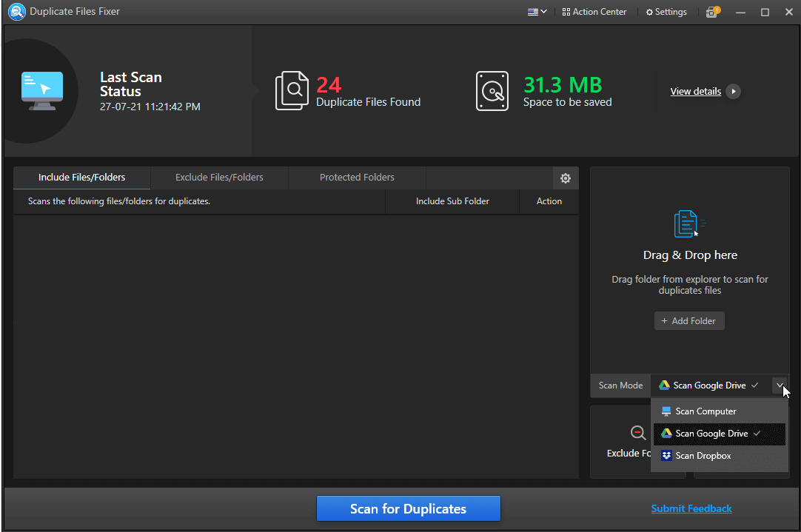Click the hard disk space saved icon
Viewport: 801px width, 532px height.
(x=492, y=91)
